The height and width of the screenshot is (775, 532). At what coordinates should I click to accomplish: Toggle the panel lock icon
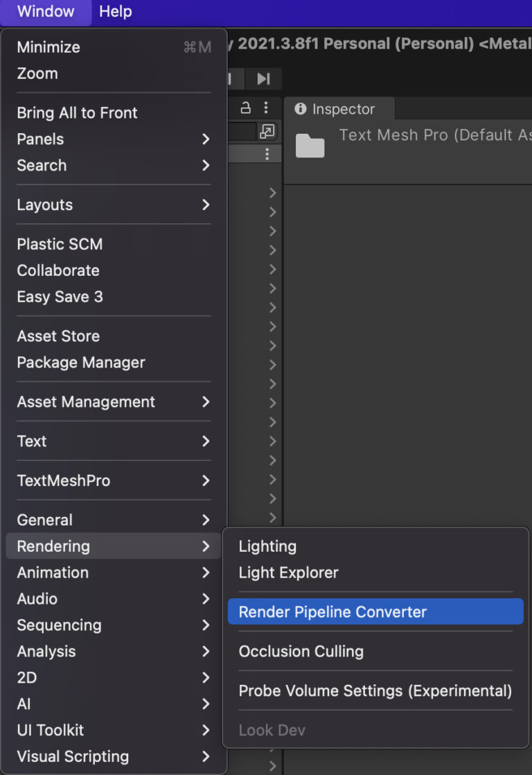[245, 108]
